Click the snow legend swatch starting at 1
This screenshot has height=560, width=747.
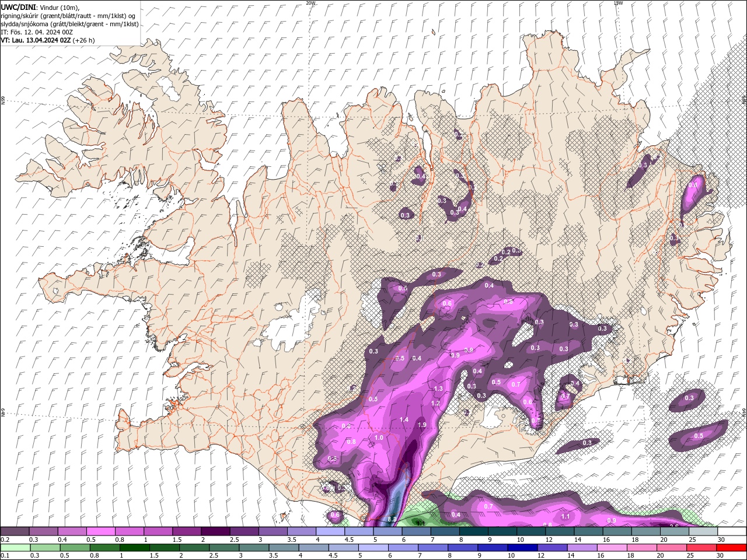(x=158, y=531)
